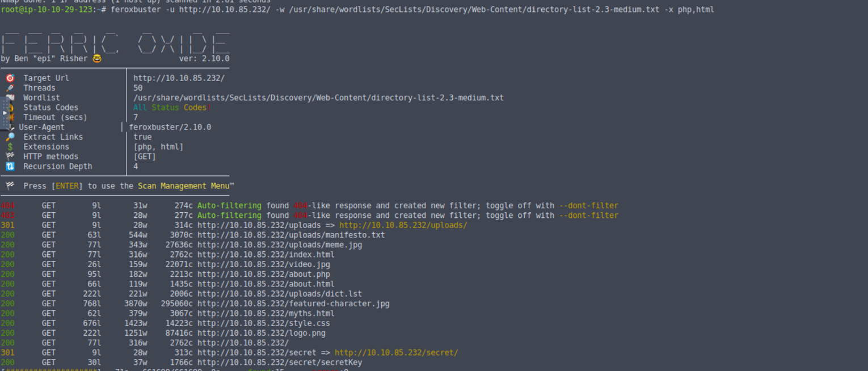The height and width of the screenshot is (371, 868).
Task: Open the redirect link http://10.10.85.232/uploads/
Action: [403, 225]
